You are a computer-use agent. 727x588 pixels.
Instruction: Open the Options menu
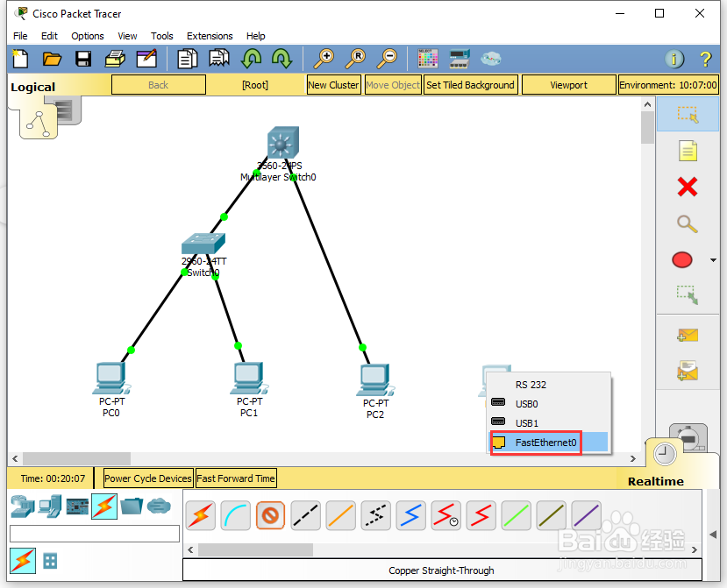[x=87, y=36]
